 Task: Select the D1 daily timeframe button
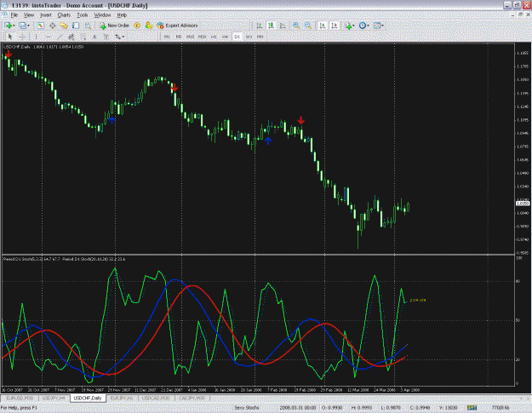[237, 37]
